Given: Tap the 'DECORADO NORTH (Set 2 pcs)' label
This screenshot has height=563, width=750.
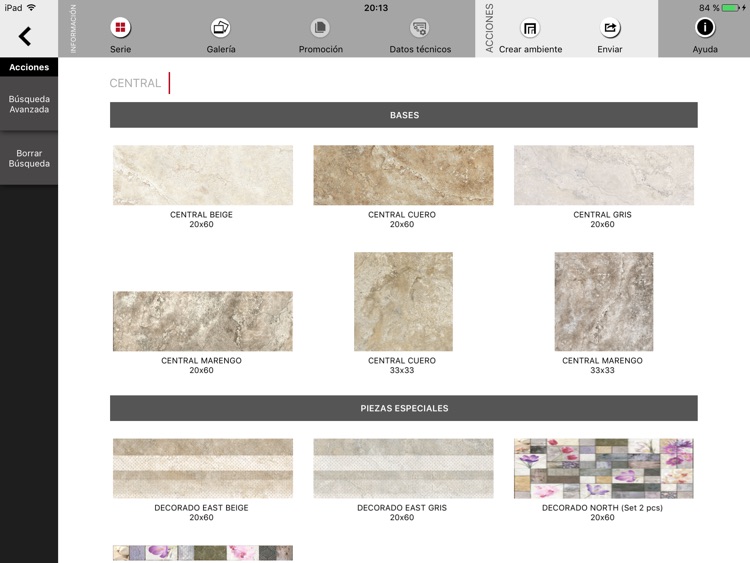Looking at the screenshot, I should click(x=602, y=508).
